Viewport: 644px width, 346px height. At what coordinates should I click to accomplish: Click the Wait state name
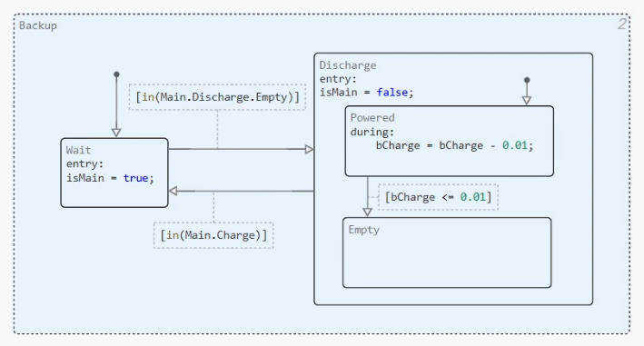(78, 150)
